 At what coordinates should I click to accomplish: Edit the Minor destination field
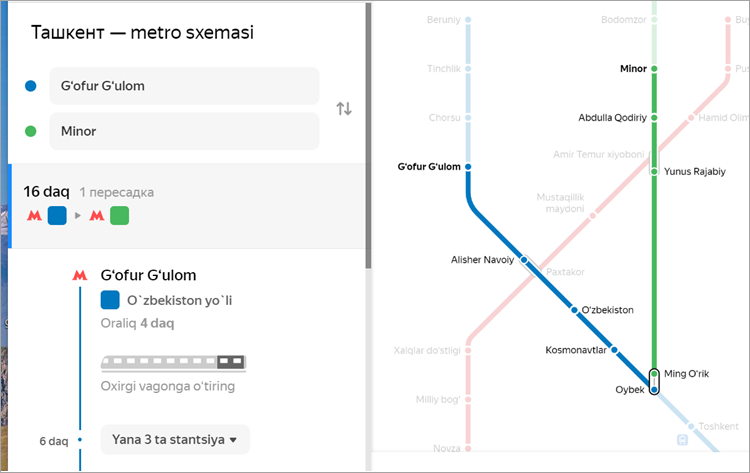[184, 131]
